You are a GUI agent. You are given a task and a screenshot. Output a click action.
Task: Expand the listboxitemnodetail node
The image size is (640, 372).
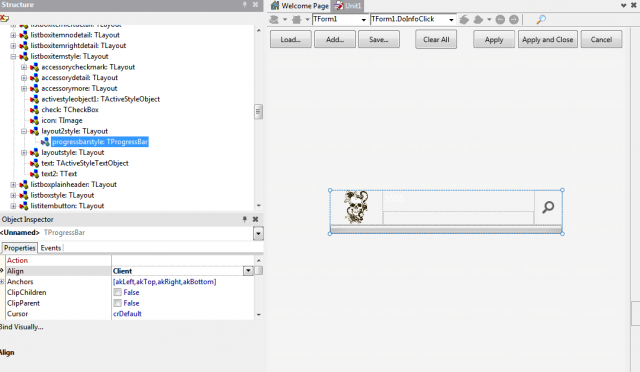click(13, 35)
